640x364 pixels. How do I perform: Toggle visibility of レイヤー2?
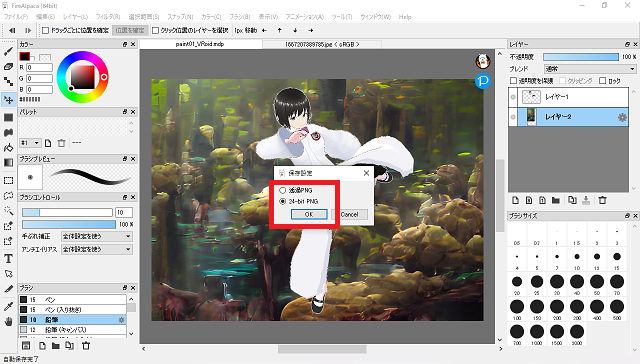click(513, 117)
